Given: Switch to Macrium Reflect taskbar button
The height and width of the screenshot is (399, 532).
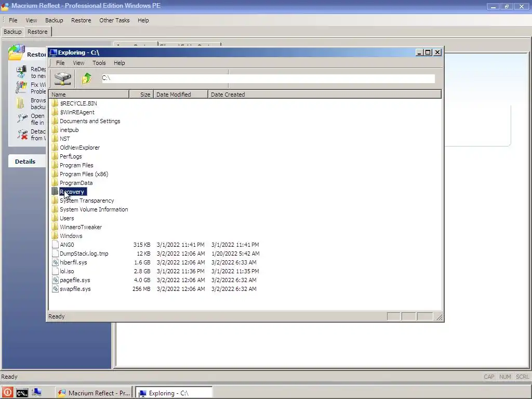Looking at the screenshot, I should pyautogui.click(x=95, y=393).
